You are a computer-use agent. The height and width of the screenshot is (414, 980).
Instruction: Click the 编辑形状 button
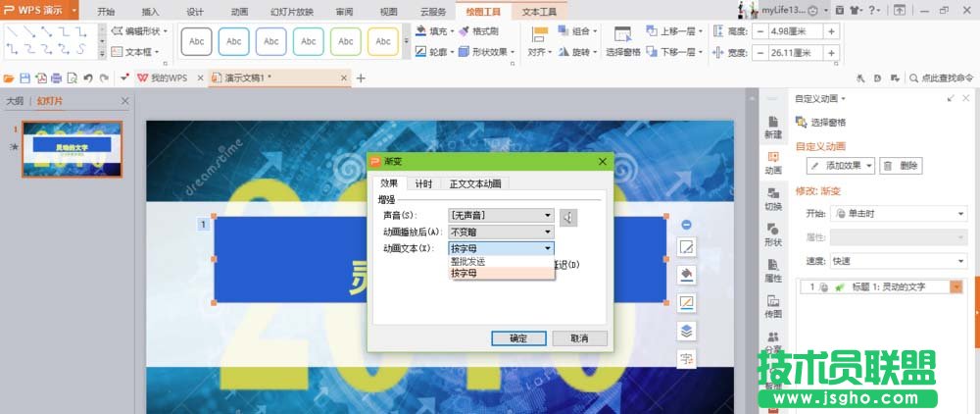point(138,30)
